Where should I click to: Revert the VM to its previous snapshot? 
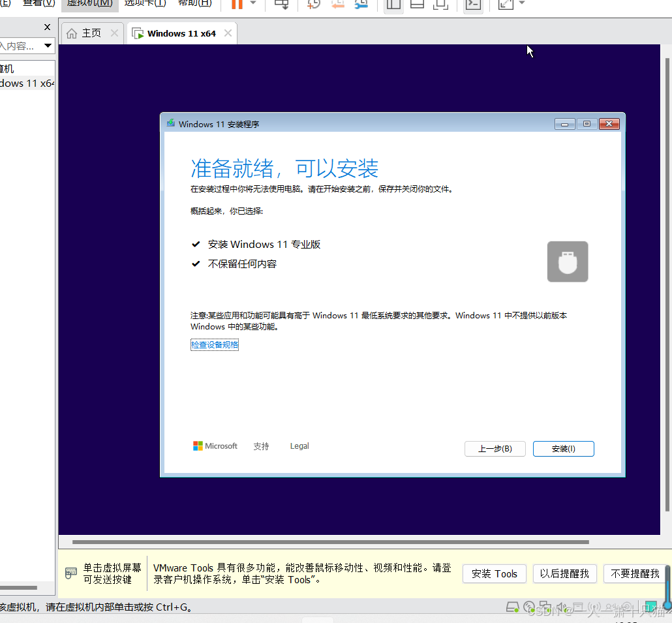[x=338, y=4]
